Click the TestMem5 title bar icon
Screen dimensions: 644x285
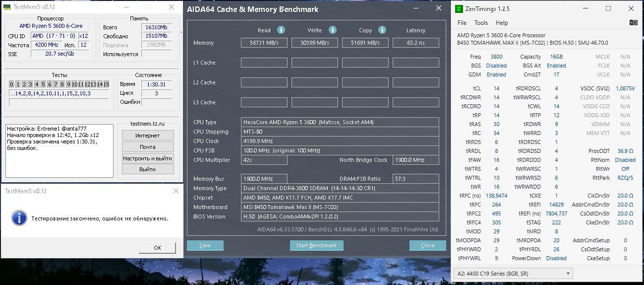7,7
